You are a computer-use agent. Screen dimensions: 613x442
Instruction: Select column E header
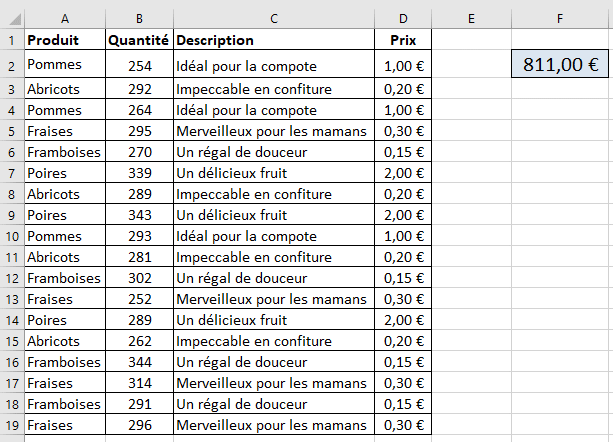click(470, 18)
